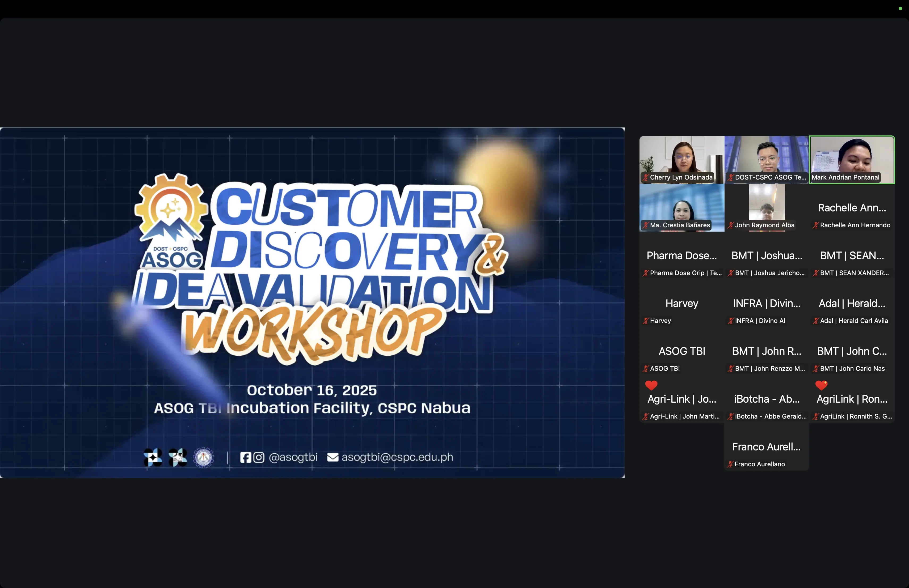Click the large "Franco Aurell..." display name
The height and width of the screenshot is (588, 909).
click(x=766, y=446)
